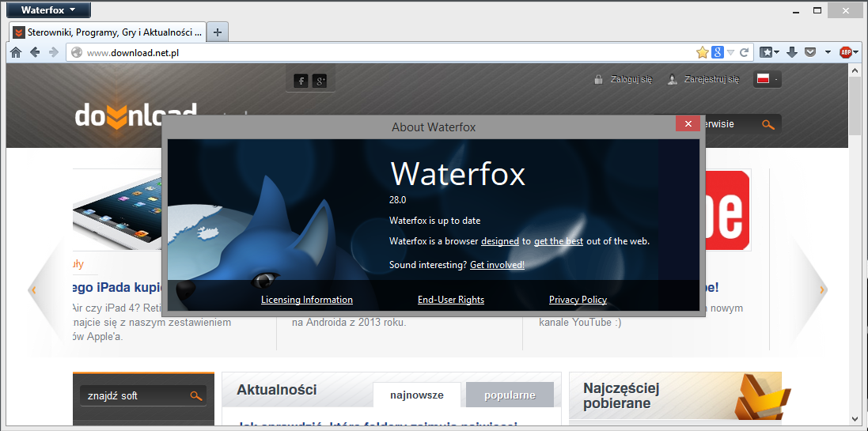
Task: Click the Najczęściej pobierane heading
Action: [x=621, y=395]
